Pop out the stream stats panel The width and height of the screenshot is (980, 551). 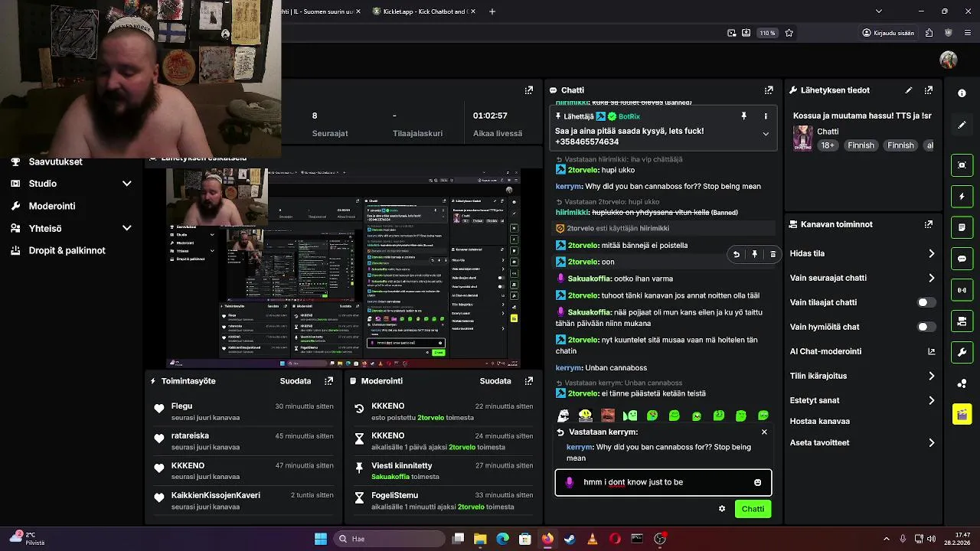[x=528, y=90]
